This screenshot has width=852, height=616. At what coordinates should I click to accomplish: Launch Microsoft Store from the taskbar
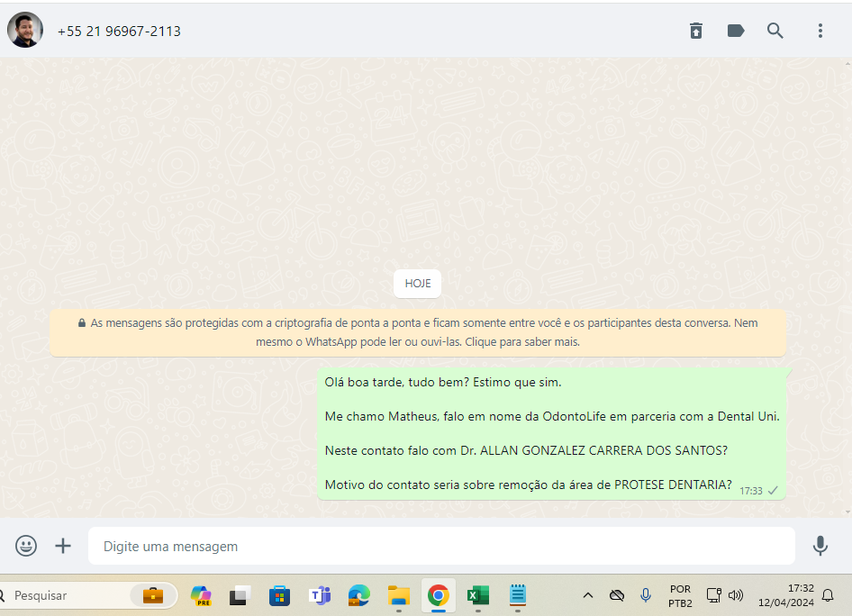(279, 596)
